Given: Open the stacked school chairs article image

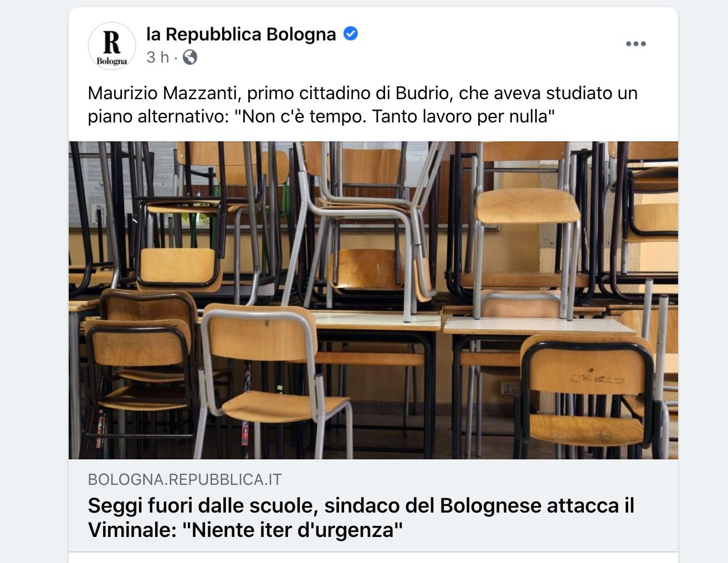Looking at the screenshot, I should (373, 300).
